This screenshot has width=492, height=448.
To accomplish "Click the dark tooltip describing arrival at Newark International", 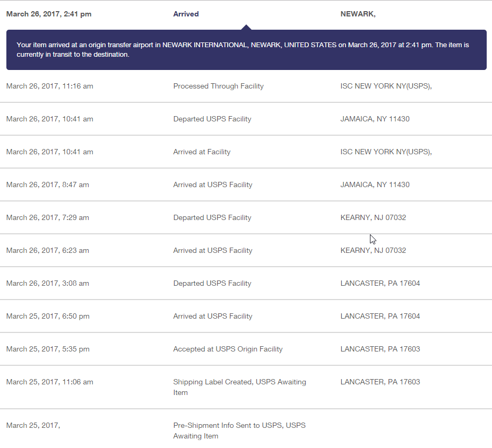I will tap(246, 50).
